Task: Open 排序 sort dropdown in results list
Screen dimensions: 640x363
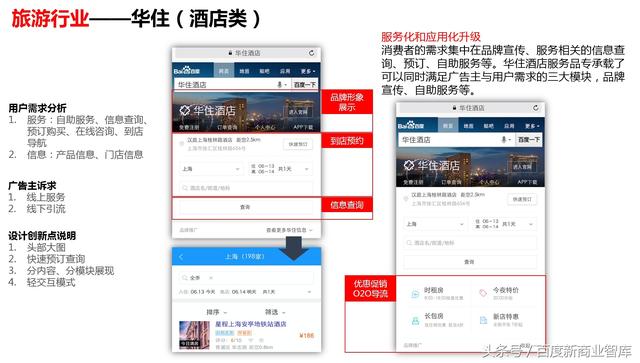Action: tap(216, 312)
